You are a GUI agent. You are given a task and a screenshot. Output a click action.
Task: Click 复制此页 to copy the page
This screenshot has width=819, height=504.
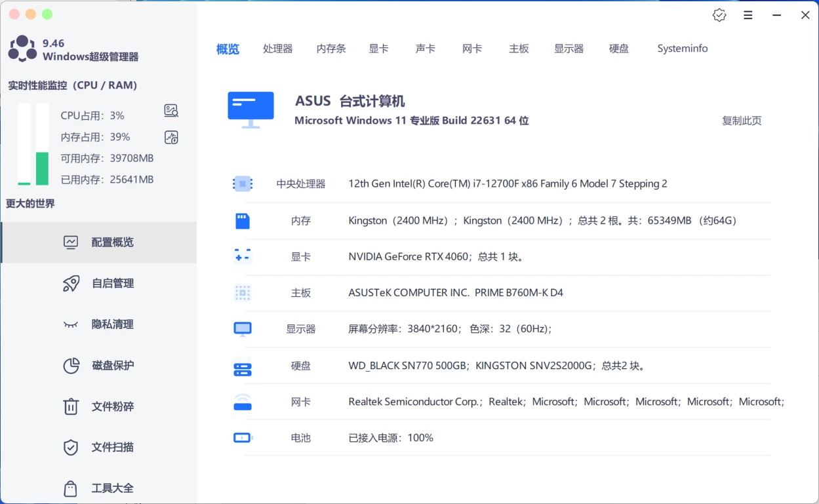coord(742,121)
